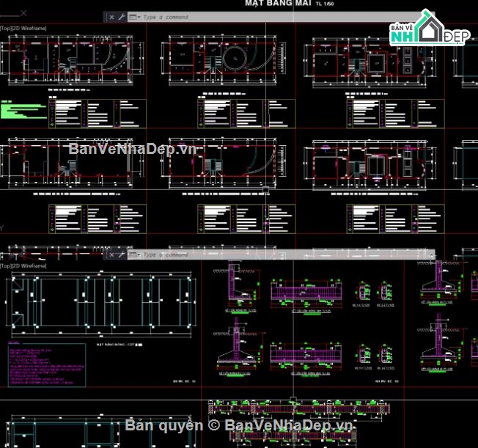Open [2D Wireframe] visual style in upper viewport

pos(31,28)
